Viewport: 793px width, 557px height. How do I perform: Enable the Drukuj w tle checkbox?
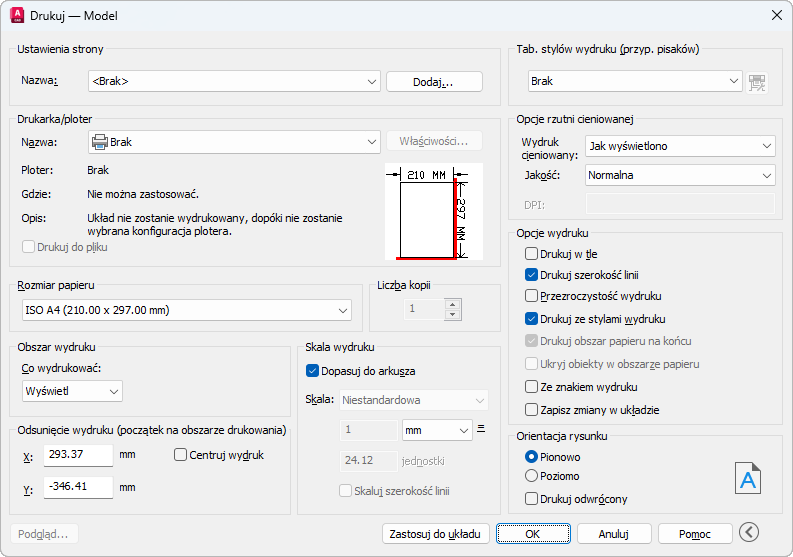(x=532, y=254)
